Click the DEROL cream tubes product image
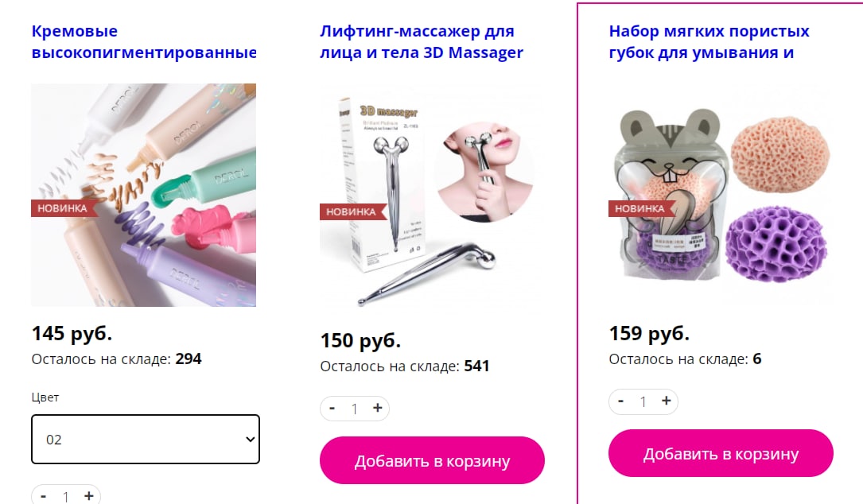Image resolution: width=863 pixels, height=504 pixels. point(144,195)
